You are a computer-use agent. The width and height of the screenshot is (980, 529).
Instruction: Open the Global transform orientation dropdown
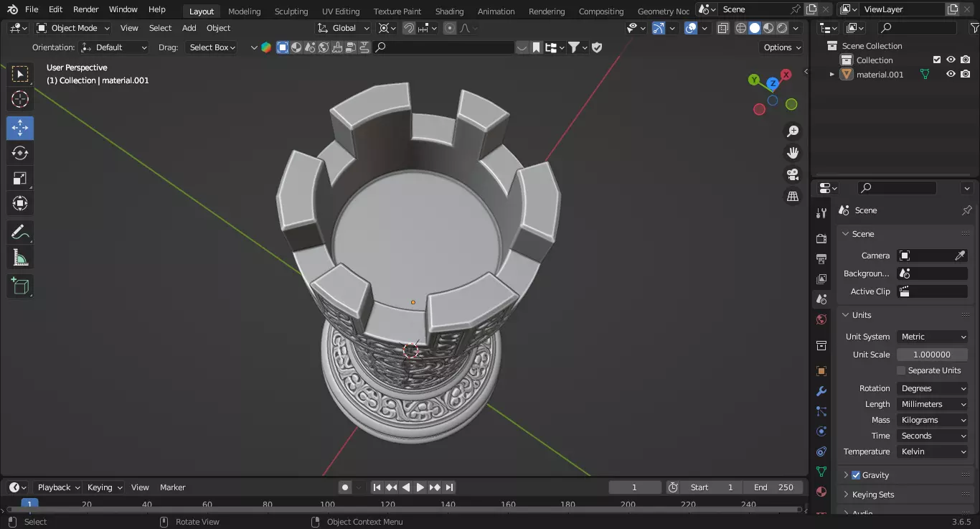point(344,28)
